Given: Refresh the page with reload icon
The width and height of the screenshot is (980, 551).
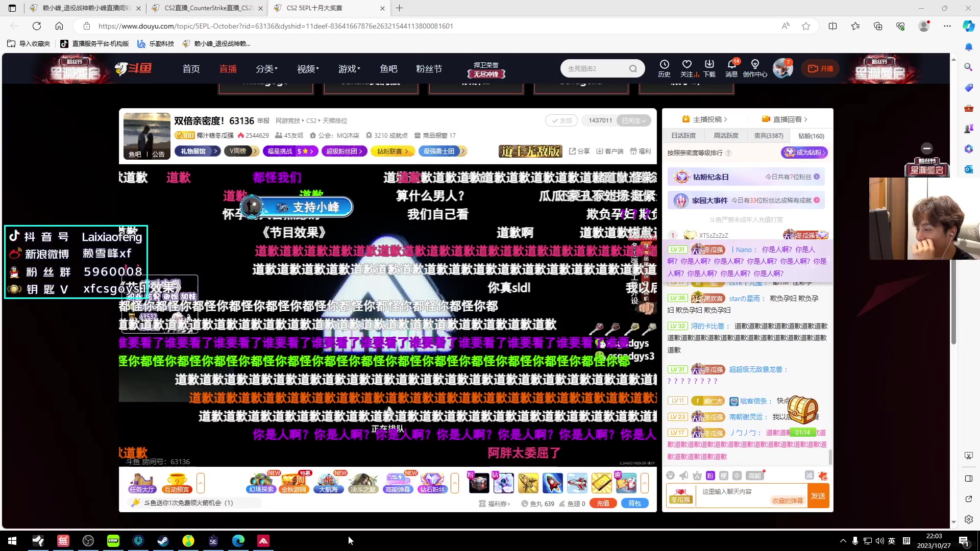Looking at the screenshot, I should pos(37,26).
